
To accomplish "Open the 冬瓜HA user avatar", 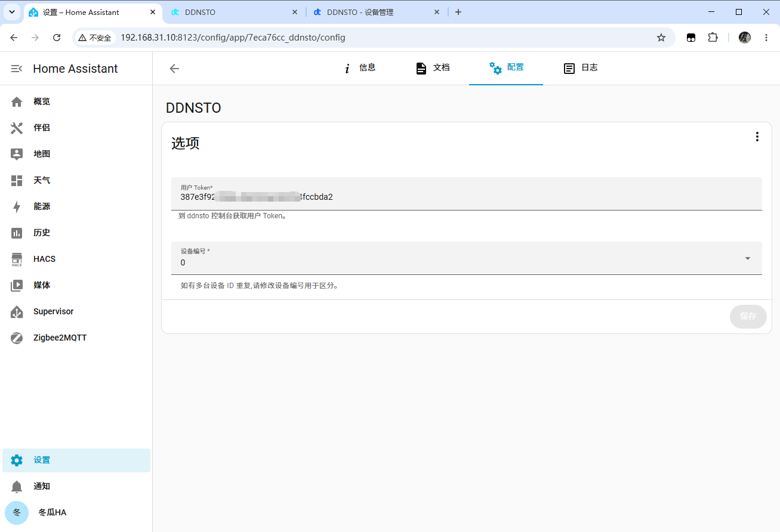I will pyautogui.click(x=17, y=512).
